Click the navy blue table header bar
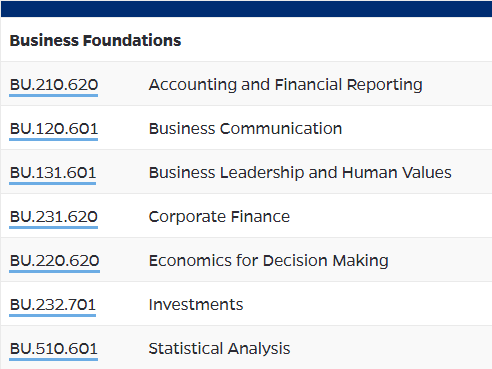492x369 pixels. click(x=246, y=9)
